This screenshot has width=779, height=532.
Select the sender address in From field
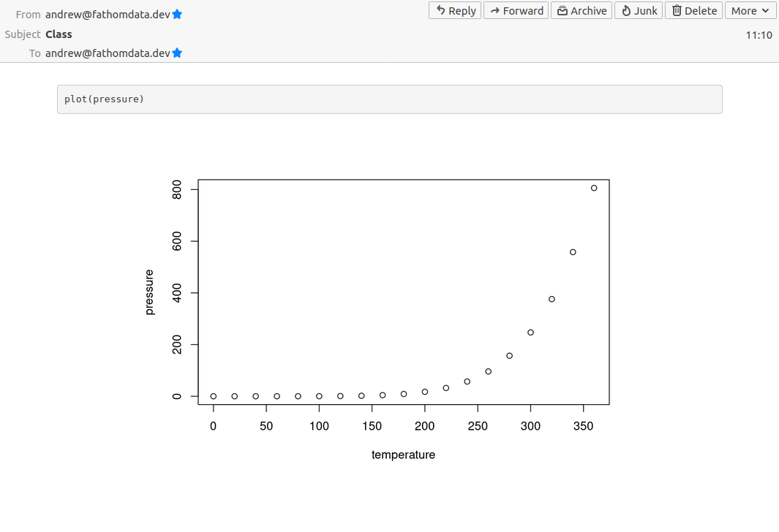click(108, 15)
